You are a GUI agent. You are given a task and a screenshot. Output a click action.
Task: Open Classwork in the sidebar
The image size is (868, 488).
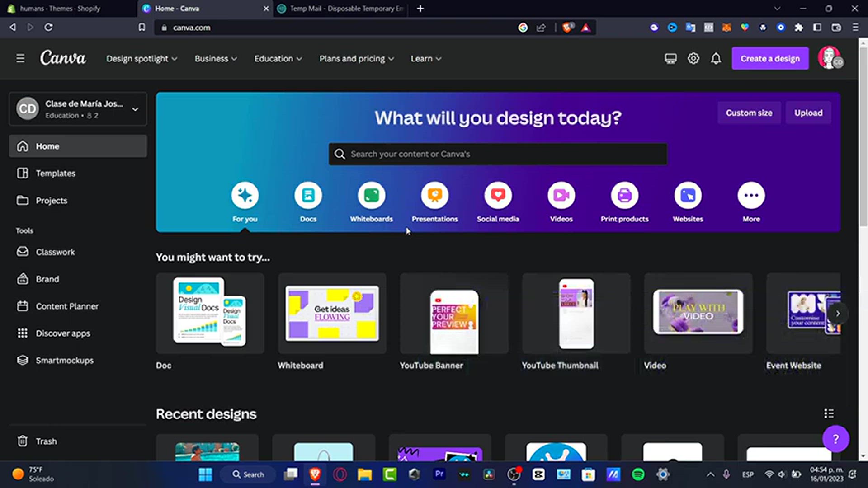(x=78, y=252)
